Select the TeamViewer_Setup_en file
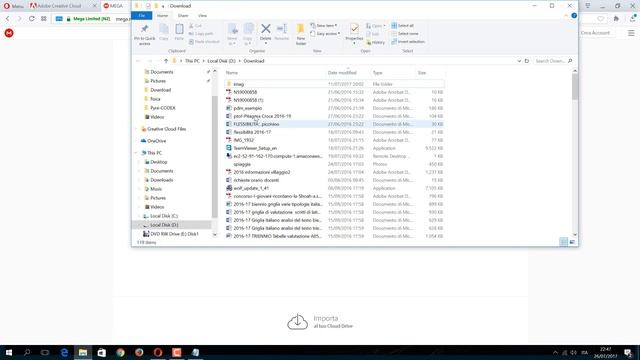The height and width of the screenshot is (360, 640). point(255,148)
